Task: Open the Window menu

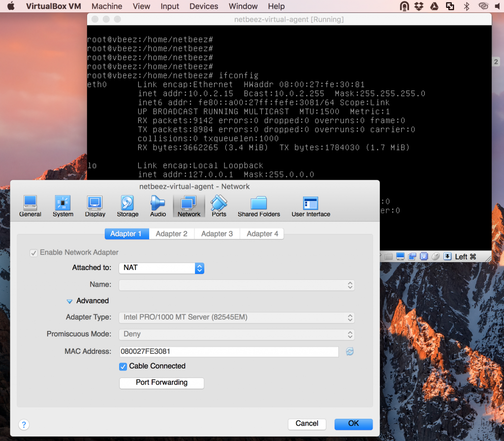Action: click(x=243, y=6)
